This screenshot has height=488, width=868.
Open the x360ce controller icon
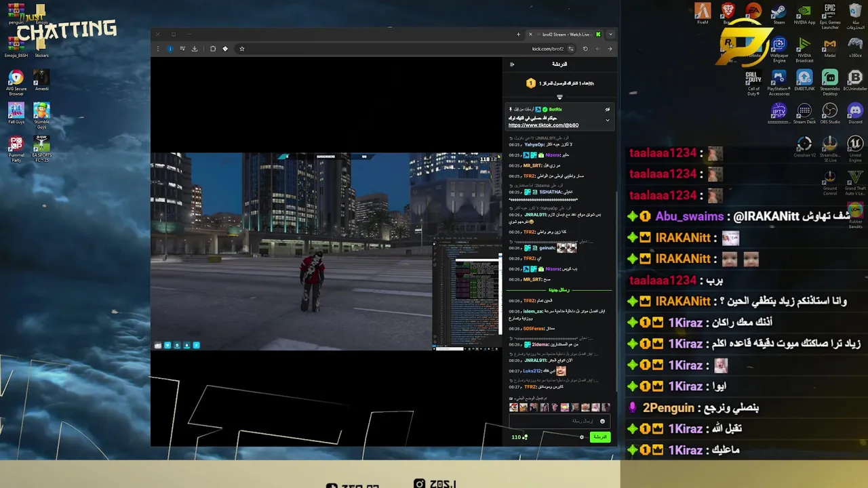click(x=855, y=47)
